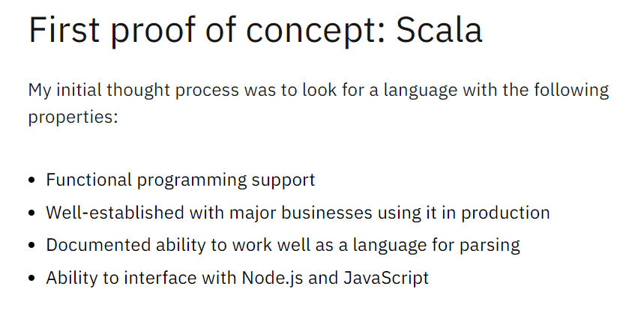Click the bullet marker before 'Documented ability'

tap(32, 246)
